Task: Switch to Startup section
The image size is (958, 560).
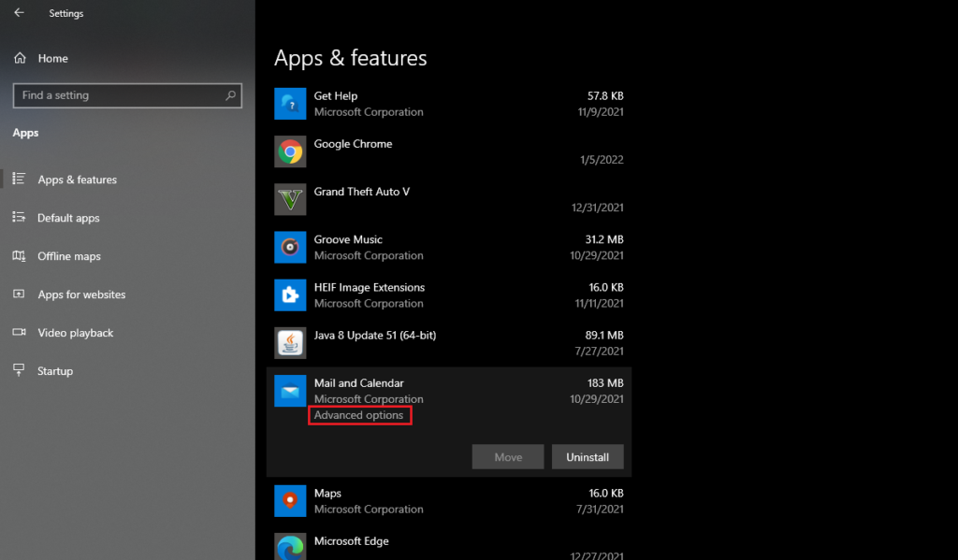Action: click(55, 371)
